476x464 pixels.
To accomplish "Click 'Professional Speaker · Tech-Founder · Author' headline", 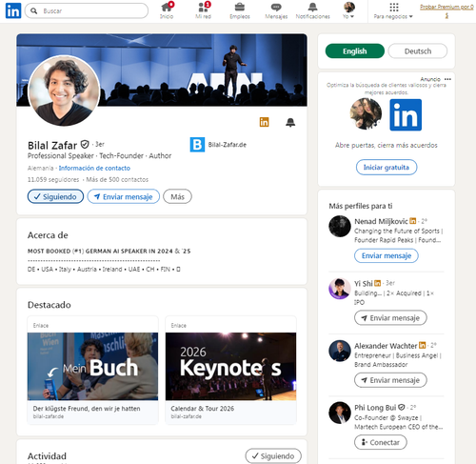I will click(99, 156).
